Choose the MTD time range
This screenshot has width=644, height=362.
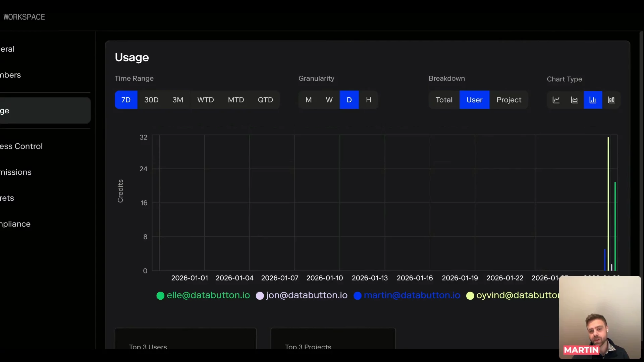[x=236, y=100]
